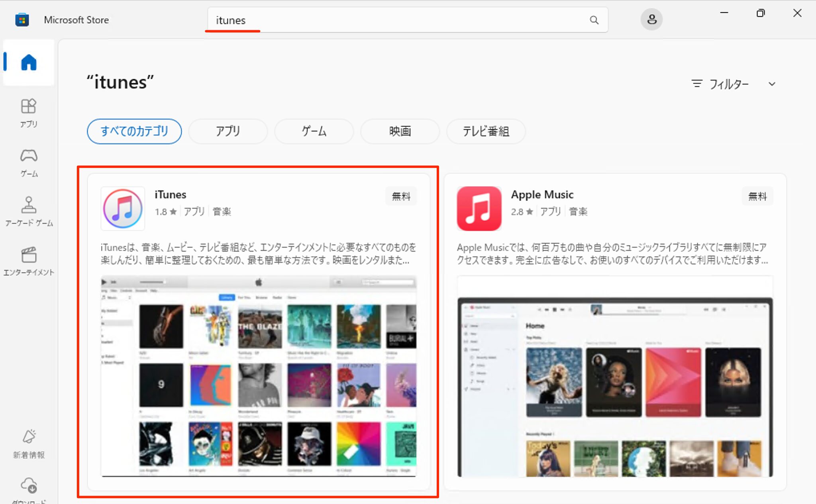Image resolution: width=816 pixels, height=504 pixels.
Task: Open the 新着情報 sidebar section
Action: point(28,444)
